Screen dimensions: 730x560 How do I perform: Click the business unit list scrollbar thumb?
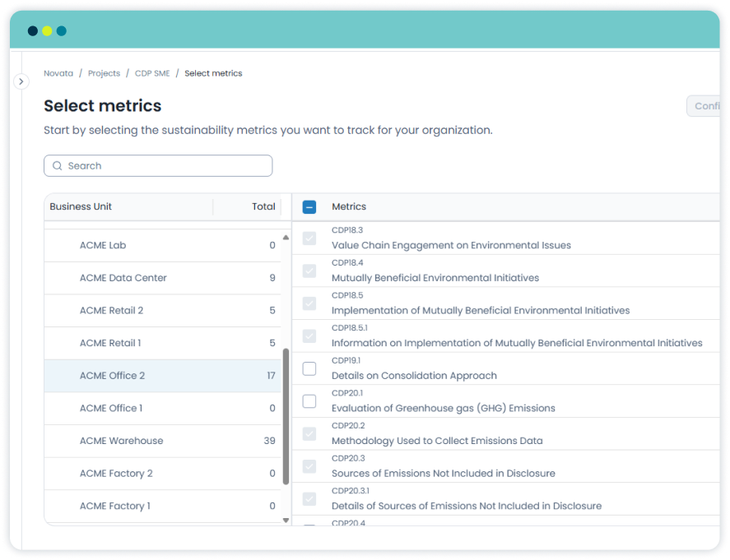(x=286, y=416)
